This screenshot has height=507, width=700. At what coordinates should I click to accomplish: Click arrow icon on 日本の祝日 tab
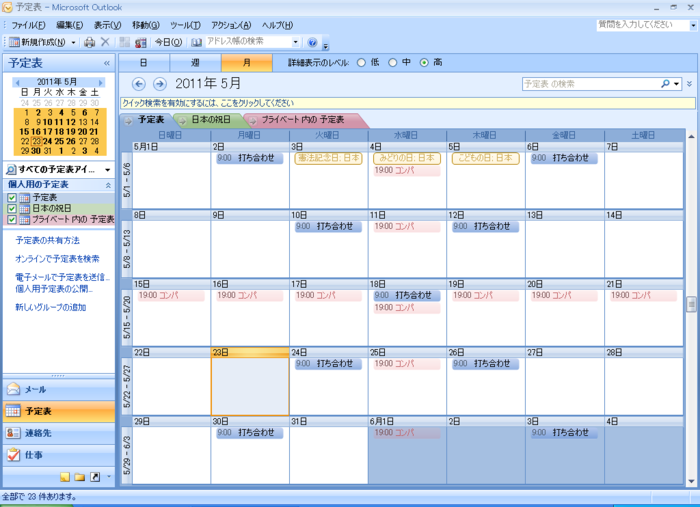coord(182,121)
